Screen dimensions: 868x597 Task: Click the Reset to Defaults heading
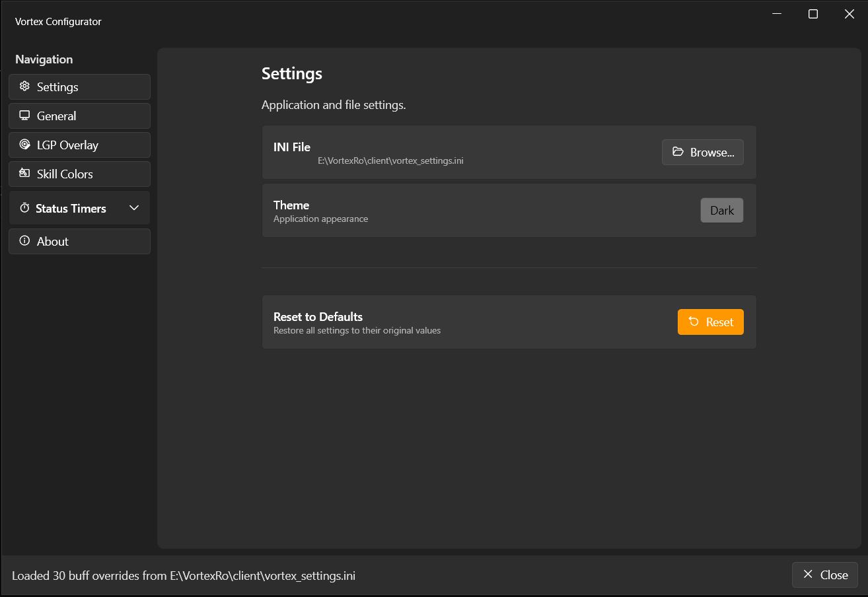coord(318,316)
